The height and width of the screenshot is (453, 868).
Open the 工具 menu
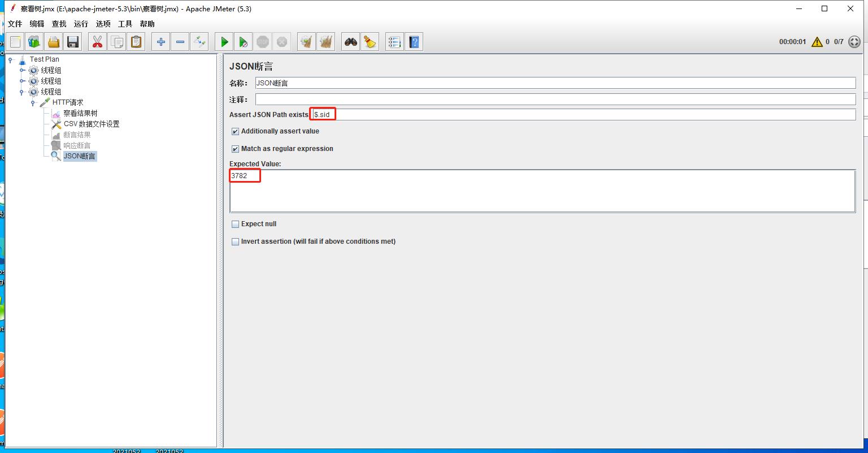[125, 24]
